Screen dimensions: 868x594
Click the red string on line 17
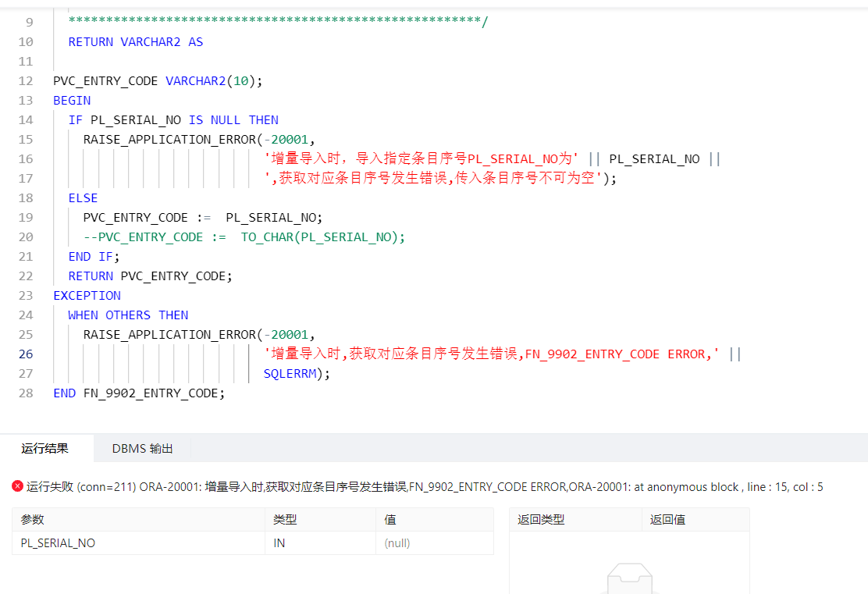pyautogui.click(x=433, y=178)
